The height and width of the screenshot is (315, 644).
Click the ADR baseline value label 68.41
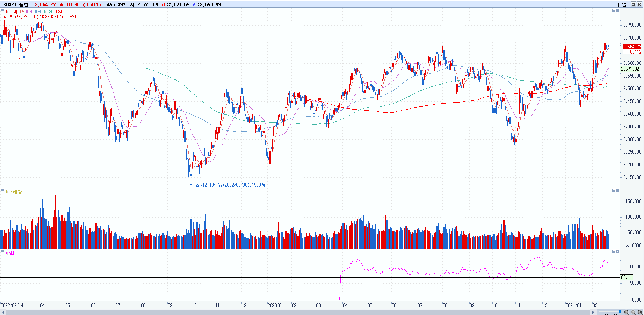click(626, 277)
